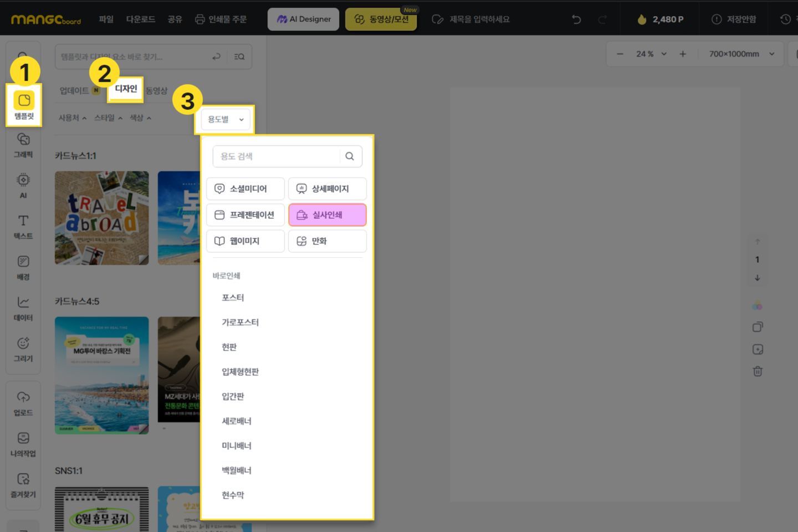This screenshot has height=532, width=798.
Task: Open the 업로드 upload panel
Action: [x=23, y=403]
